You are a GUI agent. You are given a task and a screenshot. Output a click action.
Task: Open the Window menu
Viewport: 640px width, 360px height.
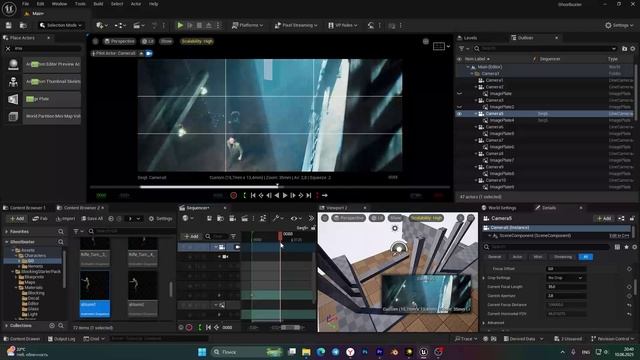(59, 4)
